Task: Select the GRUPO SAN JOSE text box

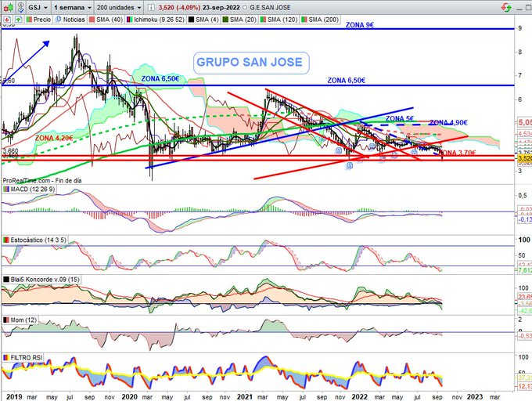Action: coord(251,63)
